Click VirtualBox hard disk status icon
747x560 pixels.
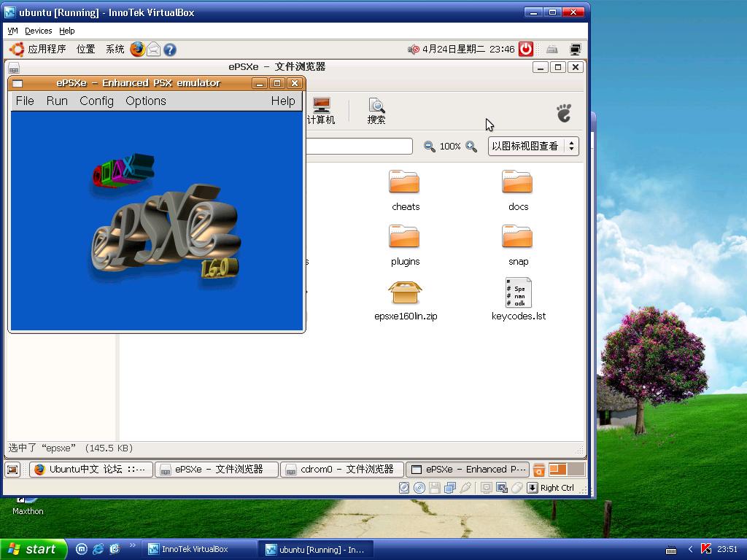[x=404, y=488]
